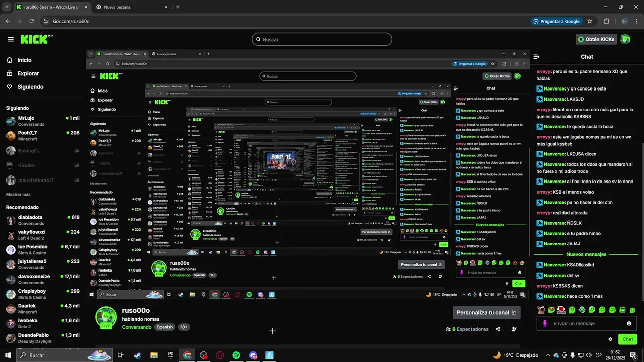This screenshot has height=362, width=644.
Task: Switch to the Nueva pestaña browser tab
Action: tap(131, 7)
